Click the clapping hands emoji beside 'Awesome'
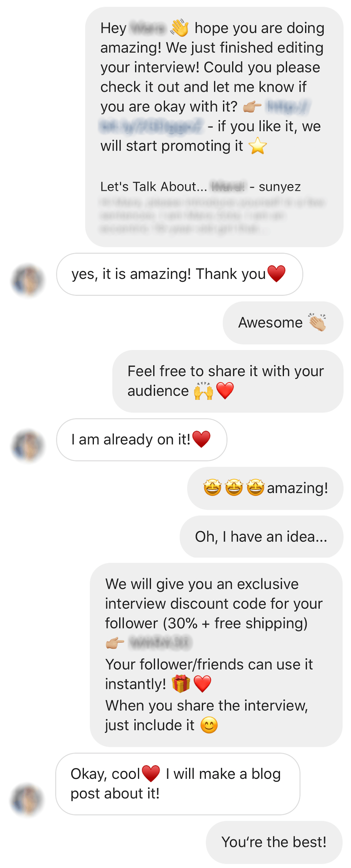 (x=317, y=322)
